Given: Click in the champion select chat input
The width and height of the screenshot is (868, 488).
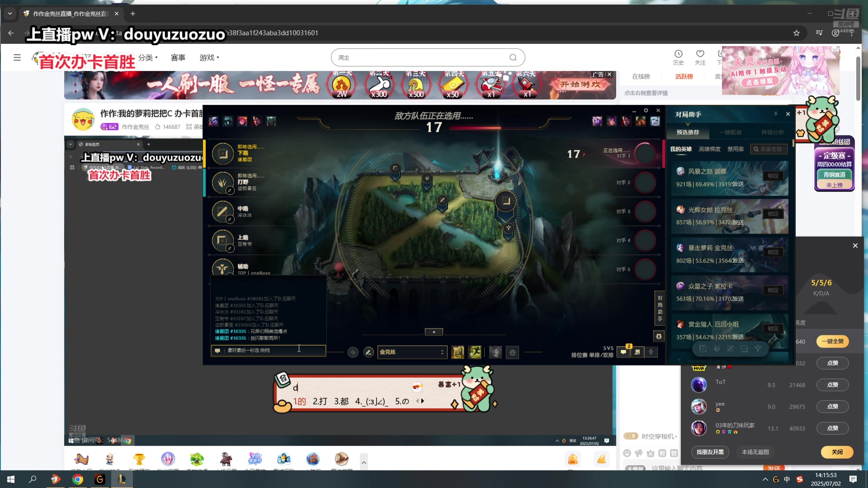Looking at the screenshot, I should [268, 351].
